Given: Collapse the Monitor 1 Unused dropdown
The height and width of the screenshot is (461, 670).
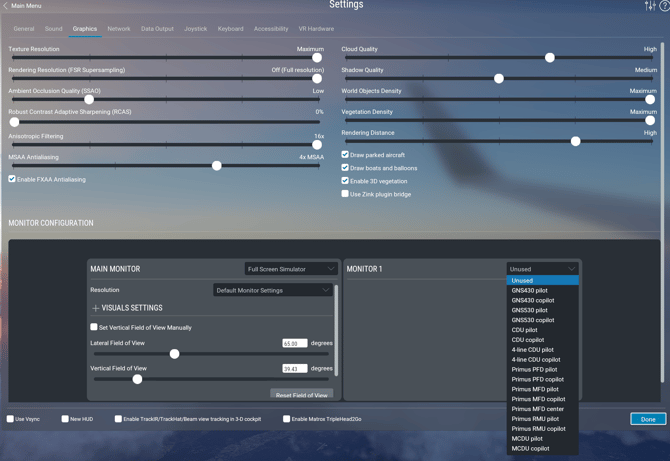Looking at the screenshot, I should coord(542,269).
